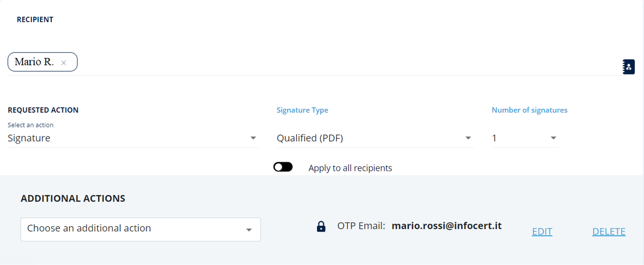
Task: Click the lock icon beside OTP Email
Action: click(321, 227)
